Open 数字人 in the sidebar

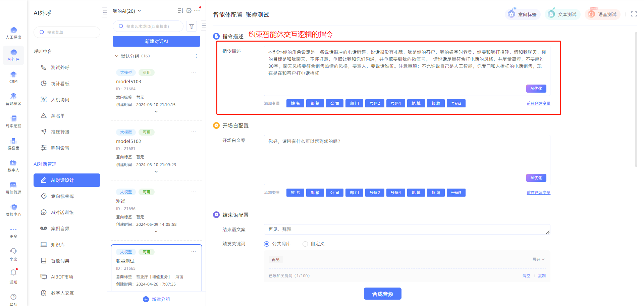click(13, 166)
